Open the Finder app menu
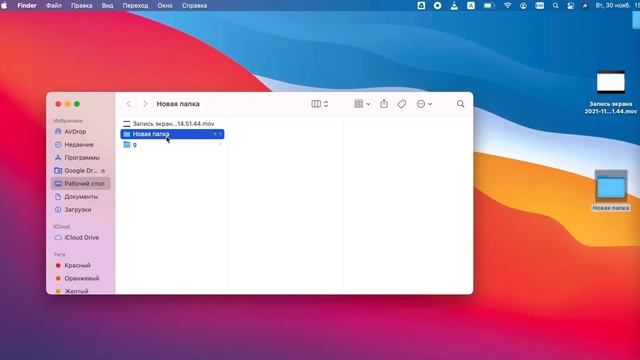Viewport: 640px width, 360px height. click(x=27, y=6)
